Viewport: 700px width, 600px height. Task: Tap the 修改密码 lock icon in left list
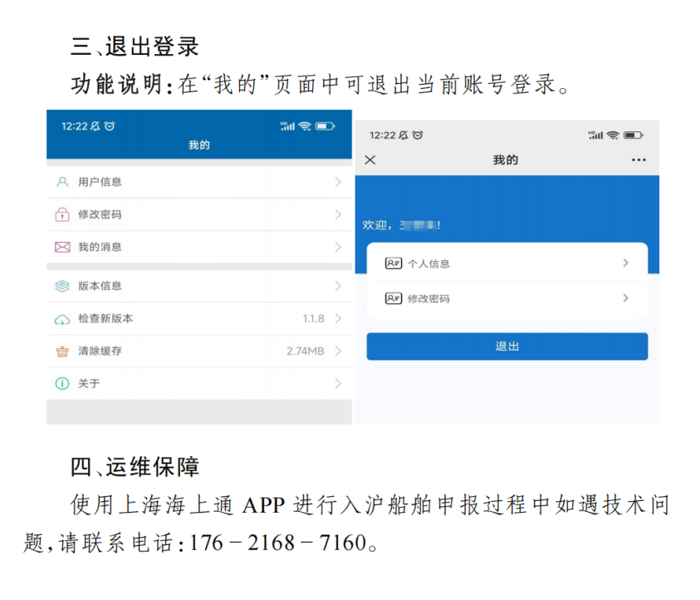click(x=62, y=214)
